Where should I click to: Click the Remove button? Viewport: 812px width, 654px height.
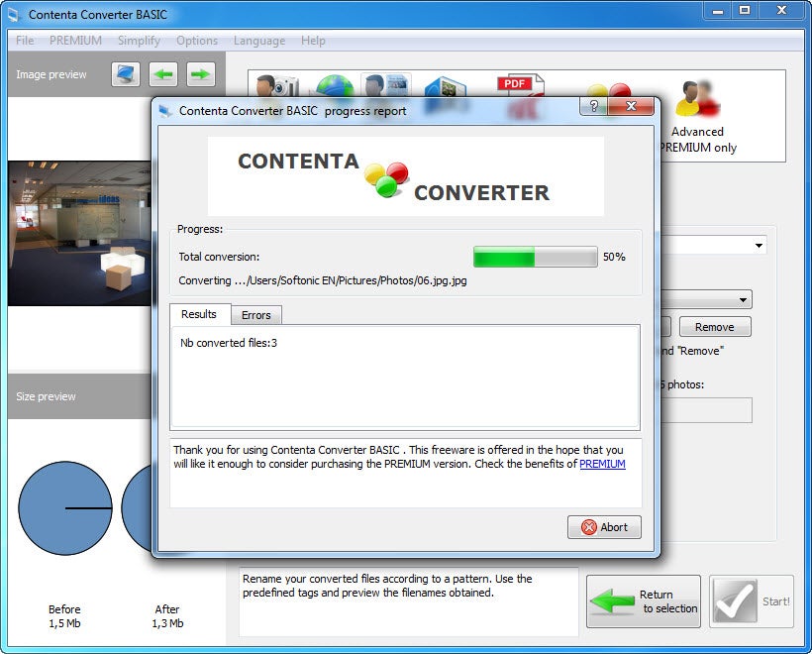(715, 327)
